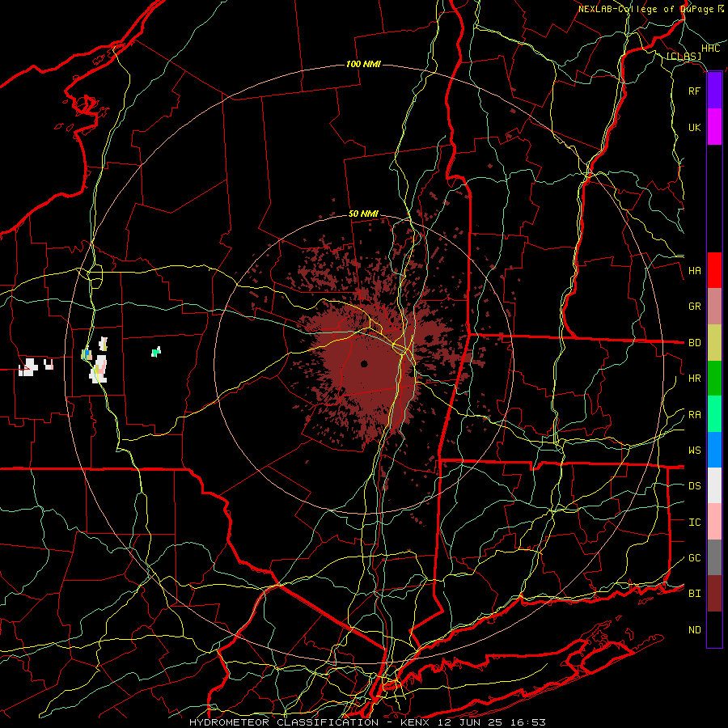728x728 pixels.
Task: Click the DS legend label
Action: pos(695,486)
